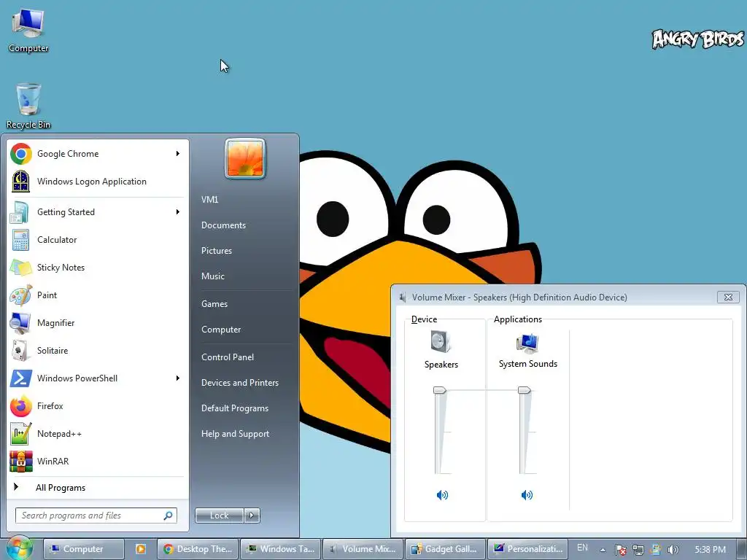
Task: Click the Lock button
Action: (x=219, y=516)
